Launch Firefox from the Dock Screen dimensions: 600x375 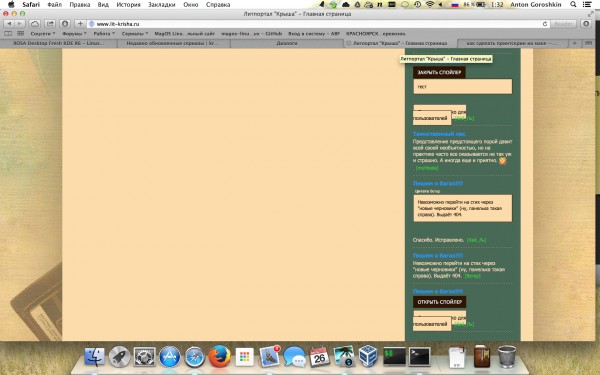coord(219,357)
